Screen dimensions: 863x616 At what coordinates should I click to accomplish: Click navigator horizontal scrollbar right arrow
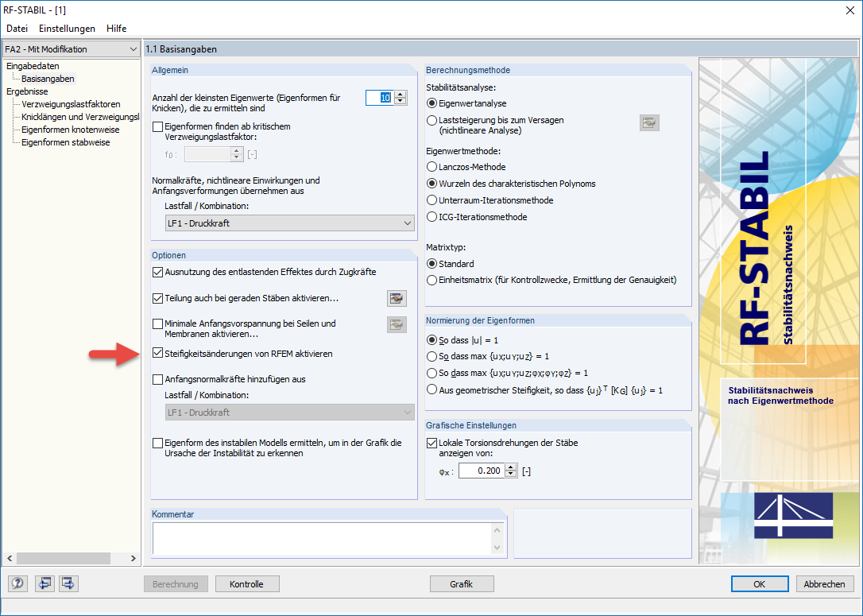134,558
